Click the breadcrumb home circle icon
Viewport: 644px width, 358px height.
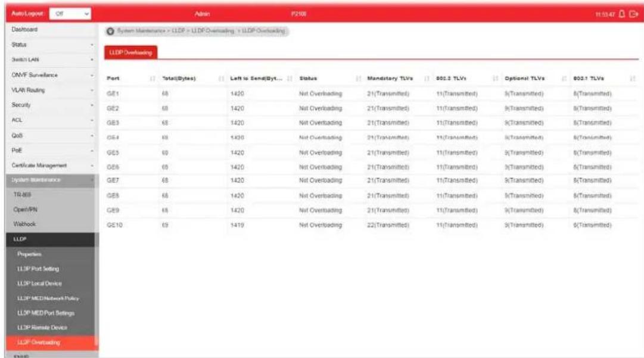click(110, 31)
